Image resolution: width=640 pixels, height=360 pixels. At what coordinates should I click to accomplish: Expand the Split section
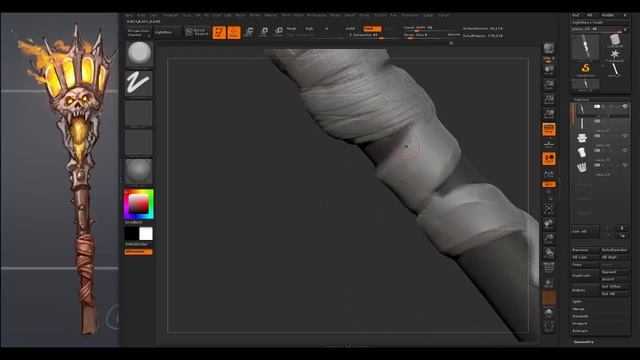click(577, 302)
